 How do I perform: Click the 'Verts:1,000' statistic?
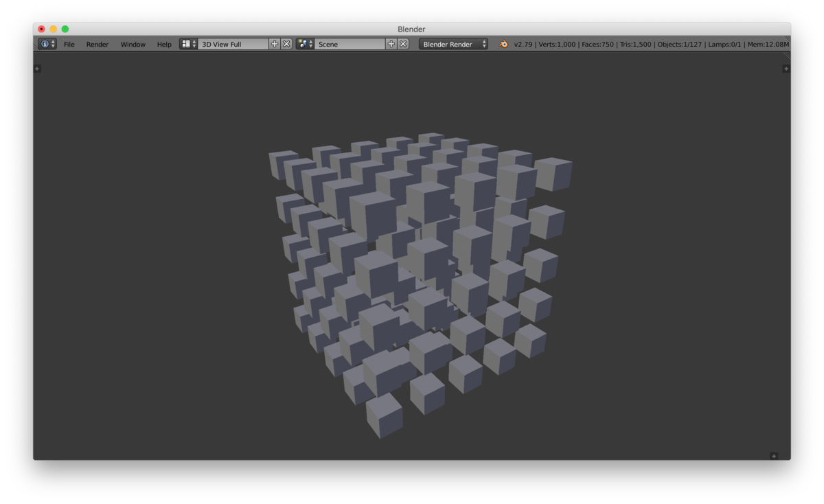557,44
